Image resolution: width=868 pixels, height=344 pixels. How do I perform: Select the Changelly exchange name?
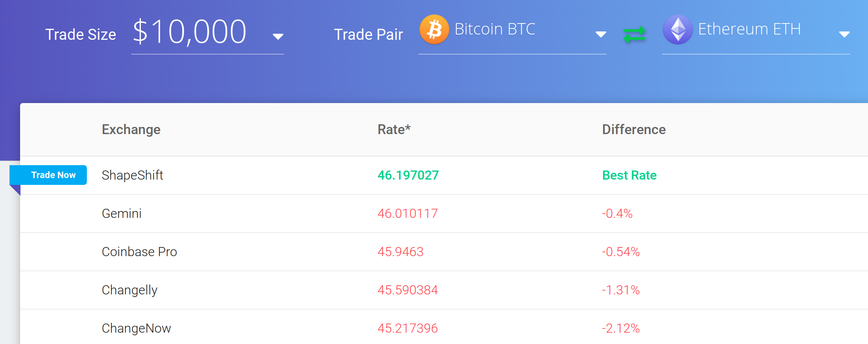pos(129,290)
